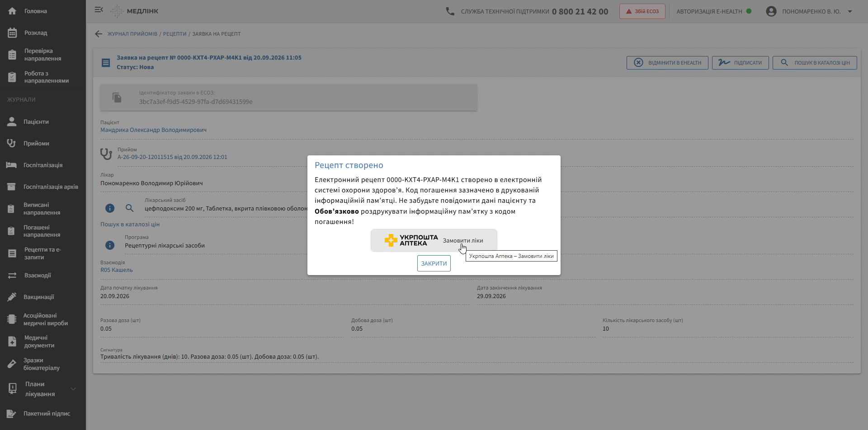Copy the ЕСОЗ request identifier icon
The width and height of the screenshot is (868, 430).
click(x=117, y=98)
